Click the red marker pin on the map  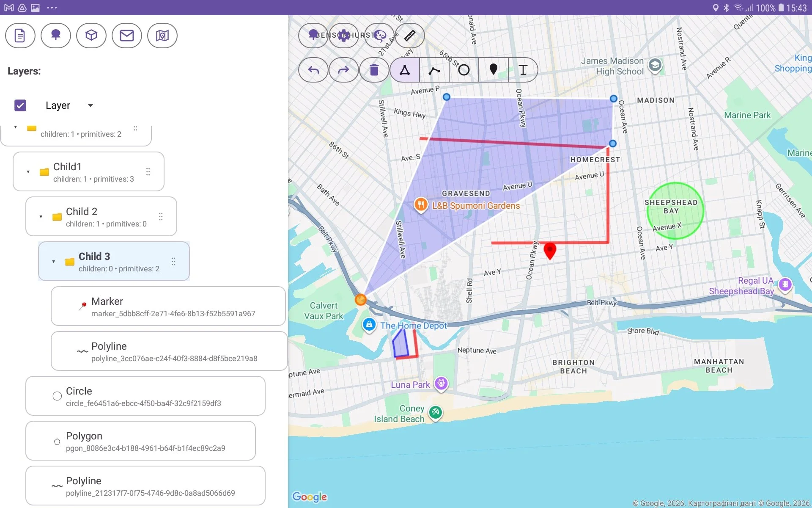[x=550, y=250]
